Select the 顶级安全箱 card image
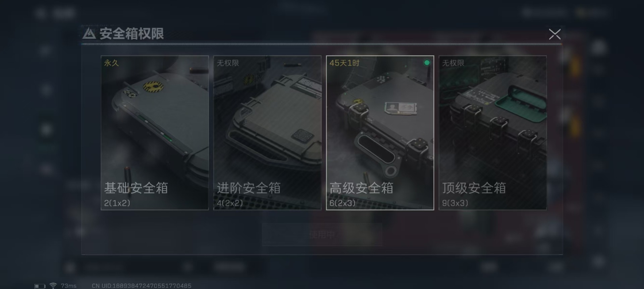 493,133
